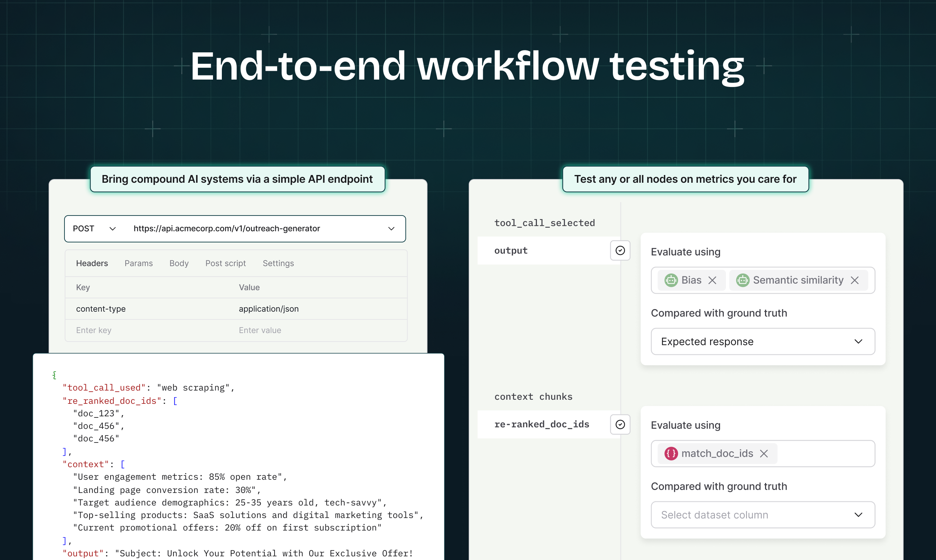
Task: Switch to the Params tab
Action: click(139, 263)
